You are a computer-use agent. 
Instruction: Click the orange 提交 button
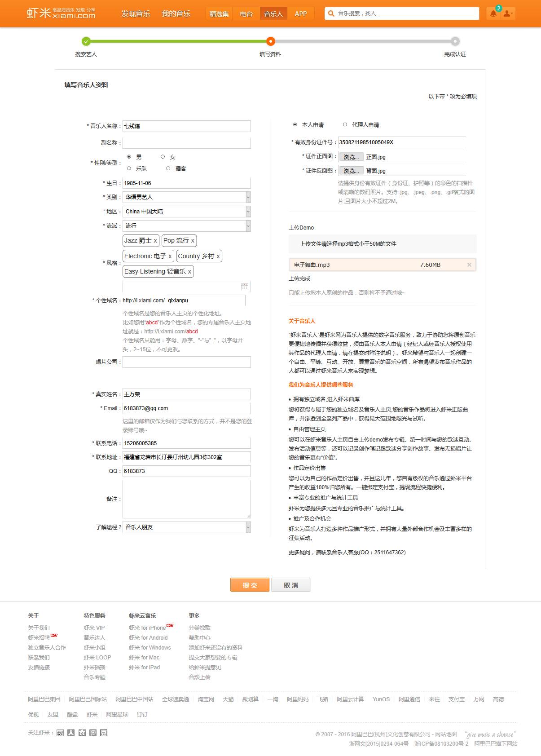[250, 585]
